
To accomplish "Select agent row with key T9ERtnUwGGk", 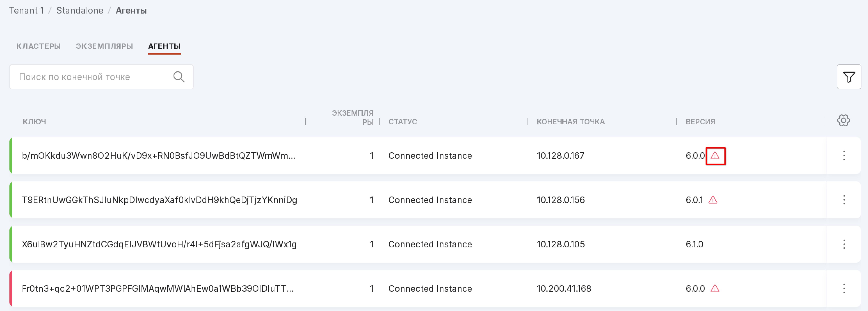I will pyautogui.click(x=159, y=200).
